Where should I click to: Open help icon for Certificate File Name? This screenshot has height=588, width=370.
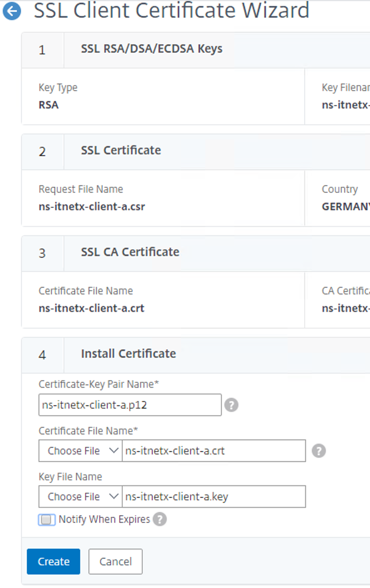[319, 451]
